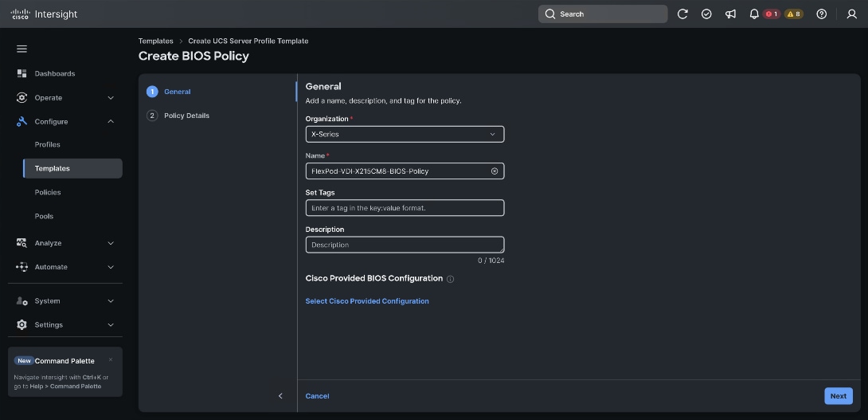Click the 'Cisco Provided BIOS Configuration' heading
Viewport: 868px width, 420px height.
tap(374, 278)
